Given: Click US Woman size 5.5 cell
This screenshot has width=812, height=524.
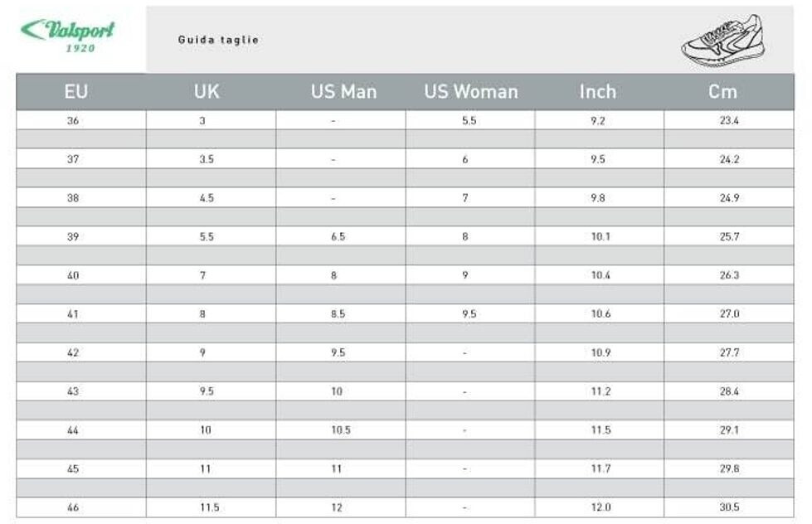Looking at the screenshot, I should 469,121.
